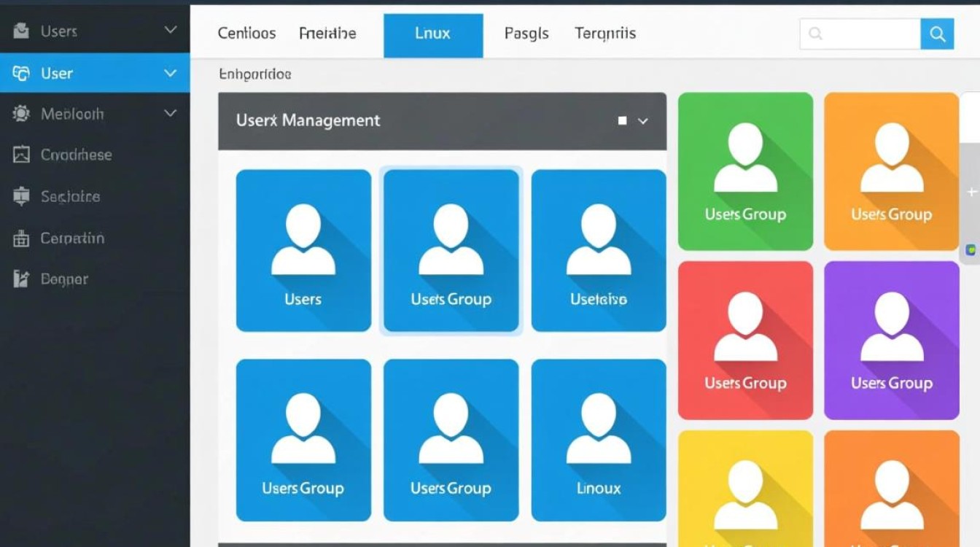Screen dimensions: 980x547
Task: Click the Enhporidoe breadcrumb text
Action: (254, 74)
